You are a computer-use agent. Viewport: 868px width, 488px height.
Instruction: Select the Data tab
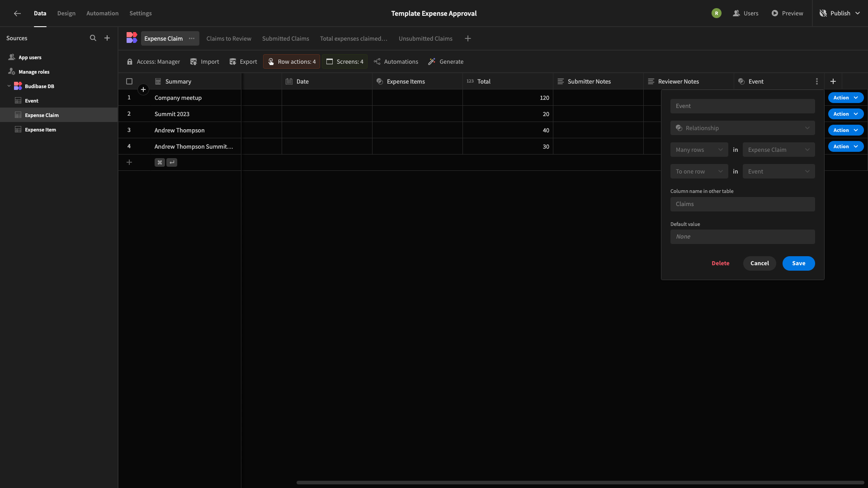click(40, 14)
